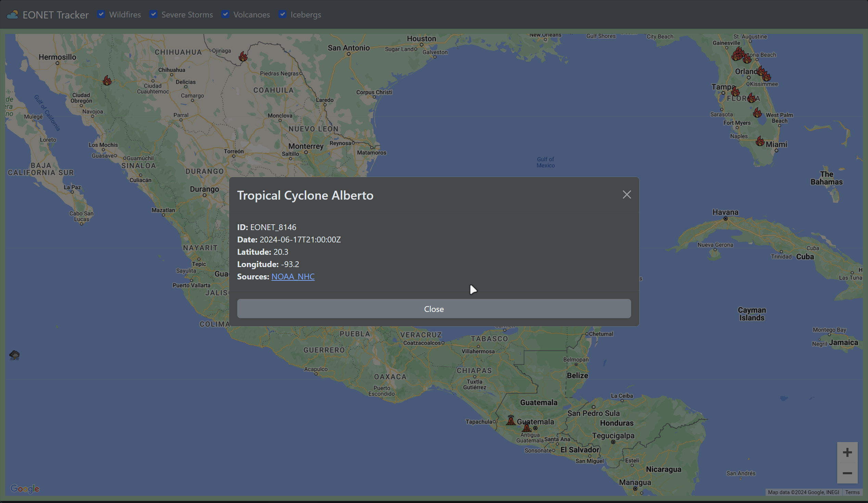Toggle the Severe Storms checkbox

pyautogui.click(x=154, y=14)
